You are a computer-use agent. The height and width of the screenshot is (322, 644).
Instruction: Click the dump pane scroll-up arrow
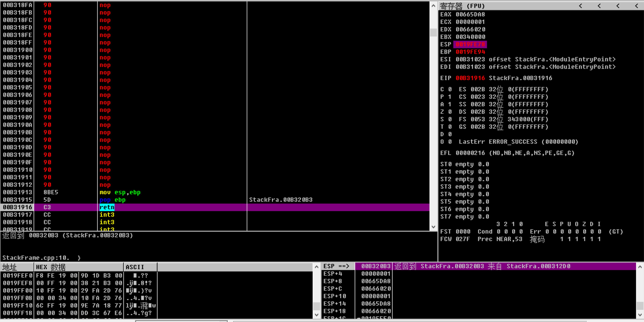coord(316,267)
